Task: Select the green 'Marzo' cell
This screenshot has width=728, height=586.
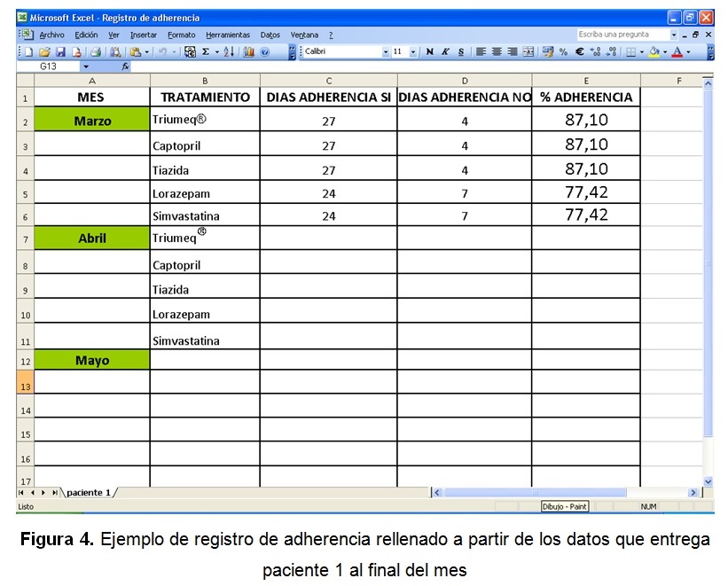Action: coord(92,119)
